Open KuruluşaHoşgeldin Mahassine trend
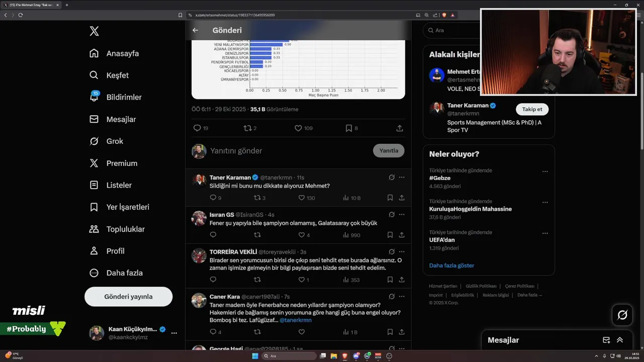The height and width of the screenshot is (362, 644). tap(470, 209)
